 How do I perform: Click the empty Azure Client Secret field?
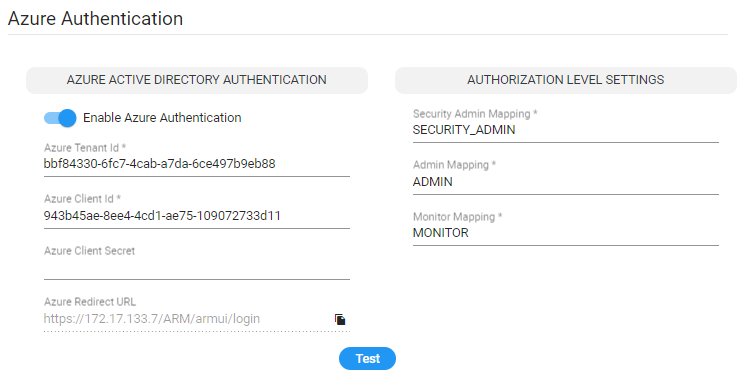pyautogui.click(x=197, y=268)
